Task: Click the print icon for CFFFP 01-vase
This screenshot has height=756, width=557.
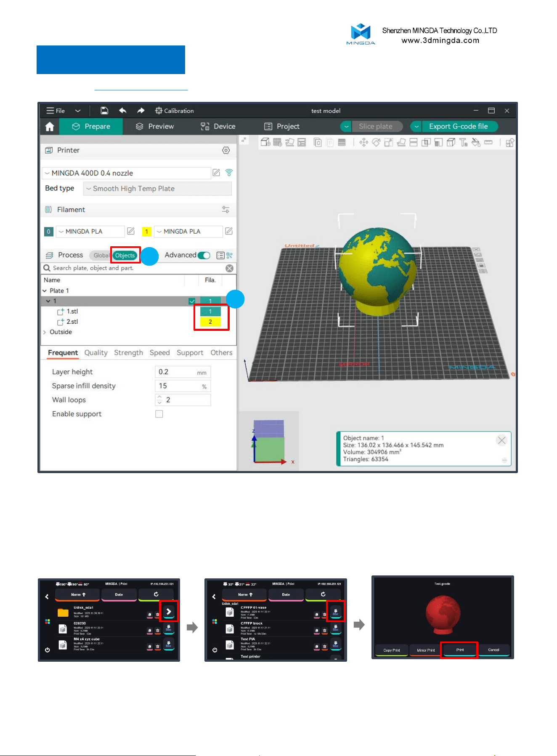Action: coord(335,611)
